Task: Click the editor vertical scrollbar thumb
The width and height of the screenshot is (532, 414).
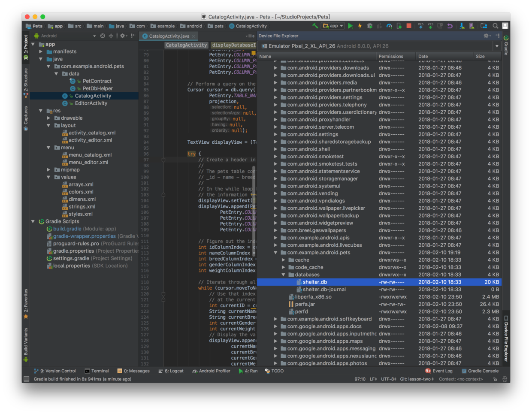Action: (x=254, y=211)
